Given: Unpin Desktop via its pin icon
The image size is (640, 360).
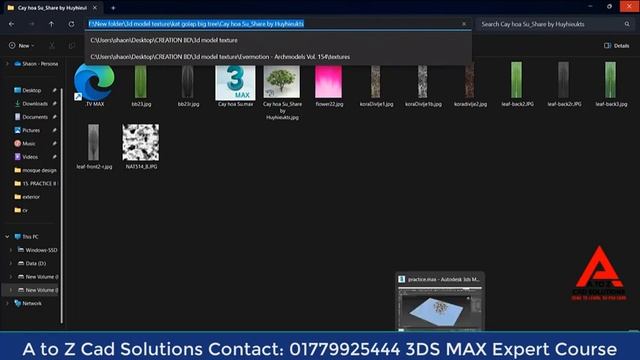Looking at the screenshot, I should 54,90.
